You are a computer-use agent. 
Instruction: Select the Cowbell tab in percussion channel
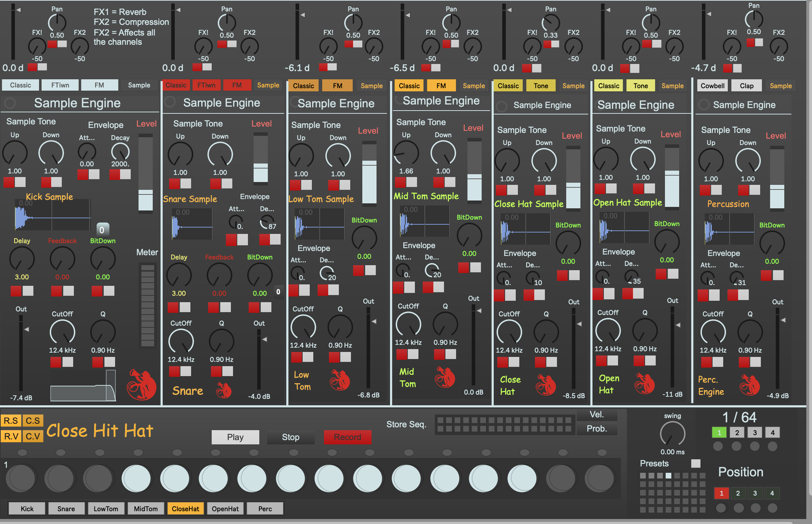coord(712,86)
